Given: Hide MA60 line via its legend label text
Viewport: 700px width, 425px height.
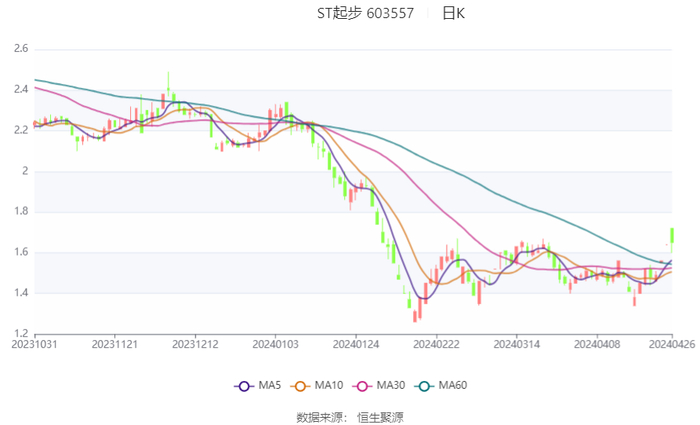Looking at the screenshot, I should click(x=453, y=386).
